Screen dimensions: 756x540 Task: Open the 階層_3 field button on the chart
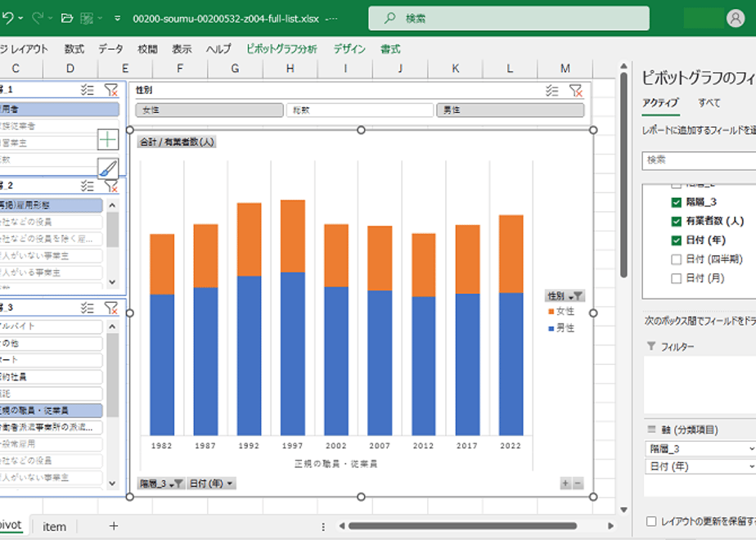(161, 483)
